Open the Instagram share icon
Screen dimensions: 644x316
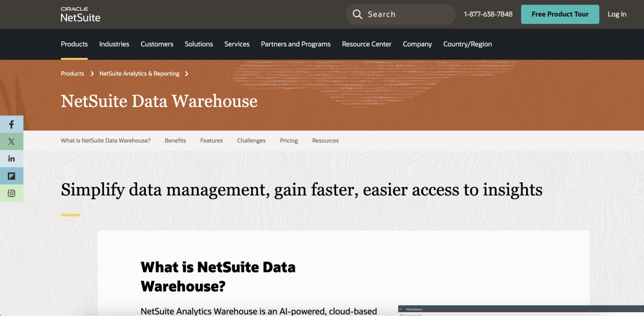pos(12,193)
